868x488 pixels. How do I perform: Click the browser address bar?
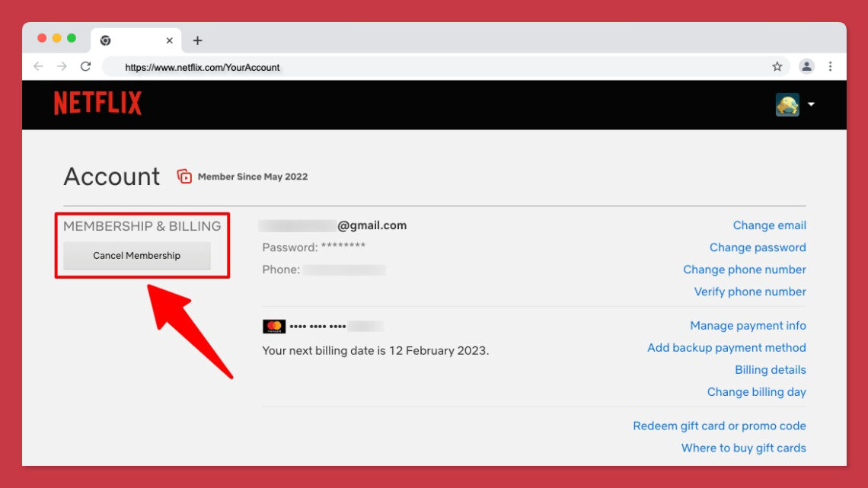point(305,67)
